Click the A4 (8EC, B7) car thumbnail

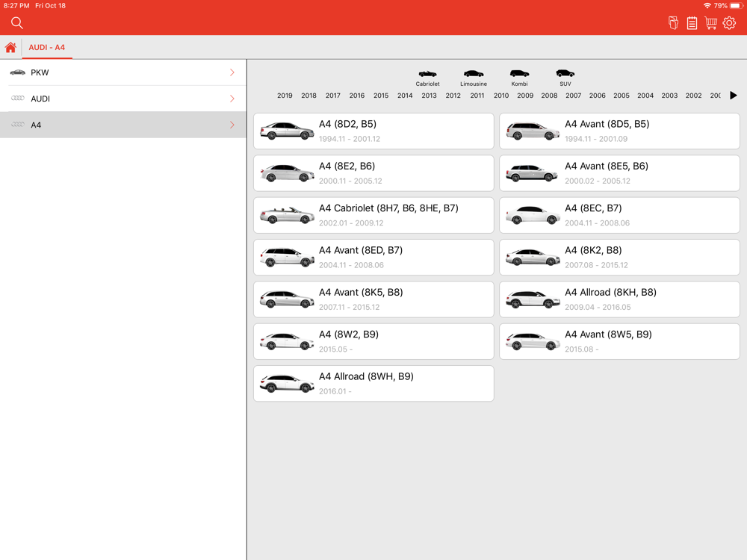[533, 215]
